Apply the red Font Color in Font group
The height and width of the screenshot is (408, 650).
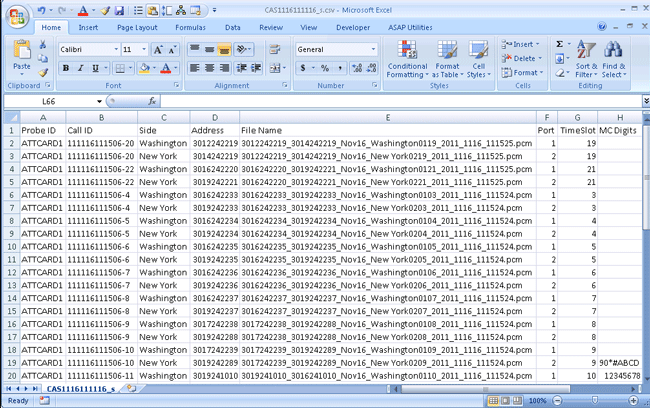(x=166, y=68)
